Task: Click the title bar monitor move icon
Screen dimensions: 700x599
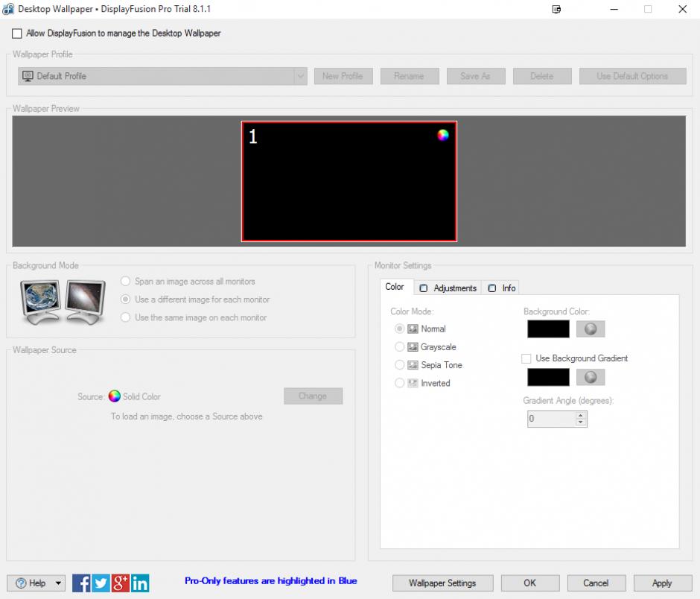Action: tap(556, 10)
